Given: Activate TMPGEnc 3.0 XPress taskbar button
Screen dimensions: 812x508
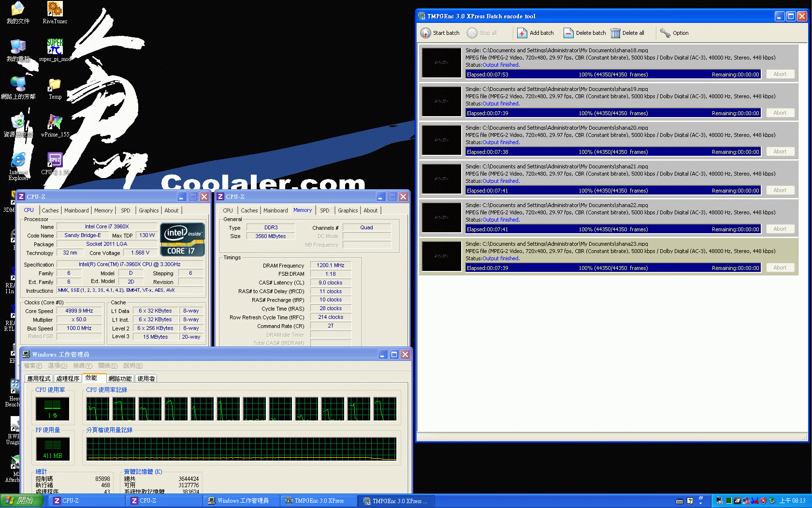Looking at the screenshot, I should (318, 501).
